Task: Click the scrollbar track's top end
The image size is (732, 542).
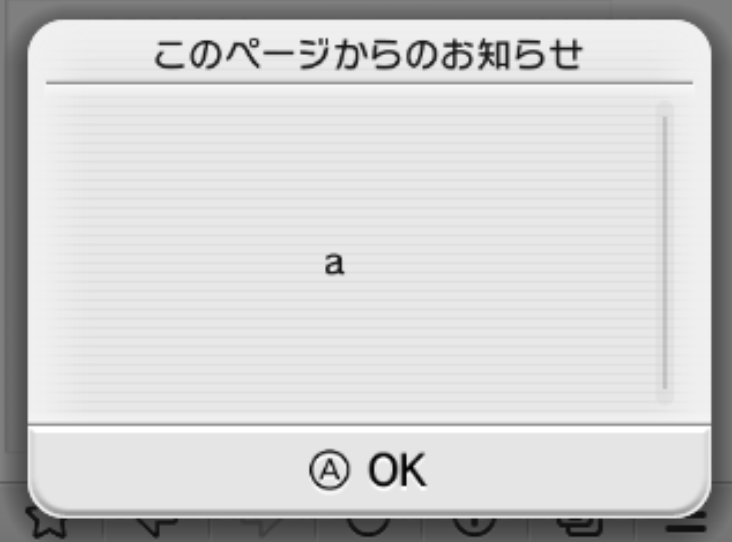Action: (x=665, y=107)
